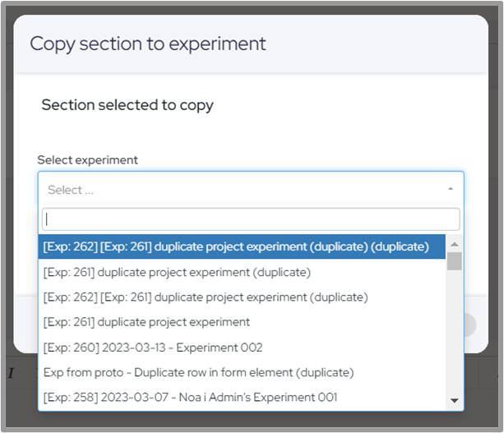Click the partially hidden button right of the list
The width and height of the screenshot is (504, 433).
coord(469,325)
